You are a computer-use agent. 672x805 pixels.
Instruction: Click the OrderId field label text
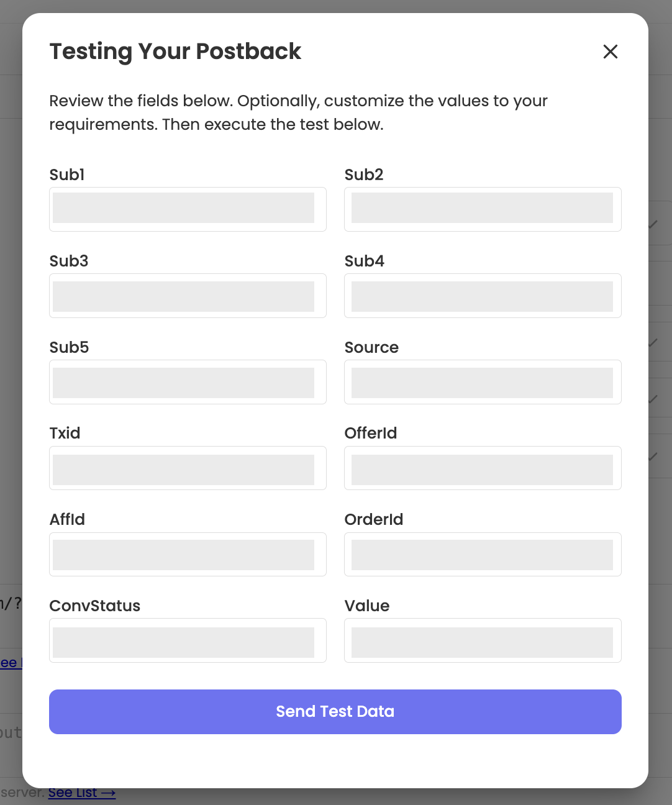[x=374, y=519]
